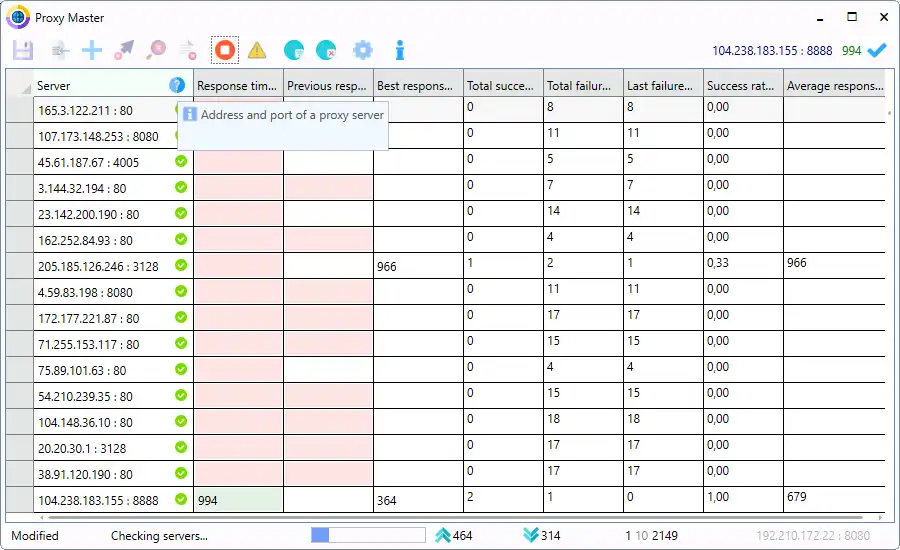Open the blue info icon
Screen dimensions: 900x550
point(400,51)
